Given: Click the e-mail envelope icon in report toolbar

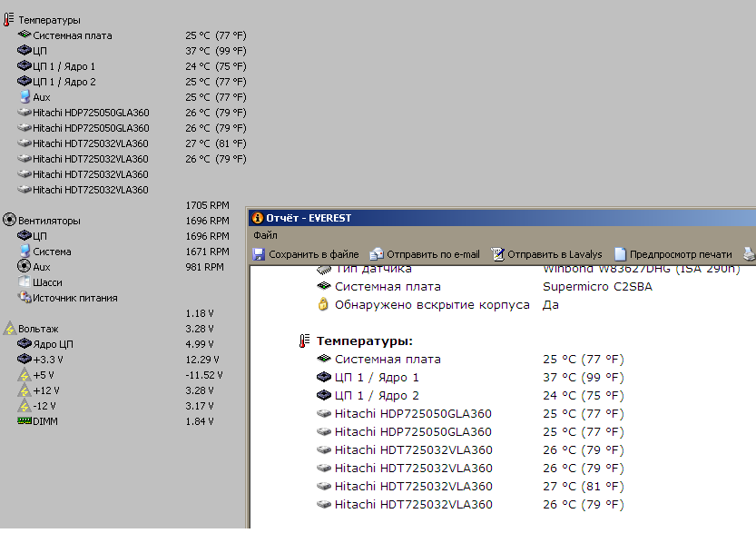Looking at the screenshot, I should (377, 254).
